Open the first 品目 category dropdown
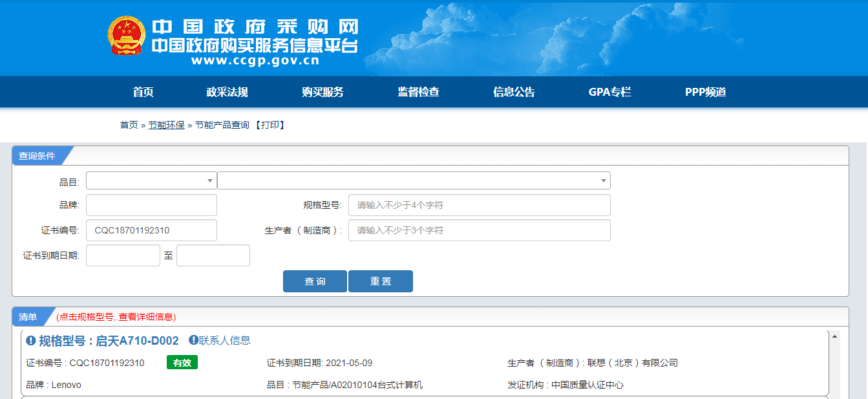This screenshot has height=399, width=868. pos(151,180)
